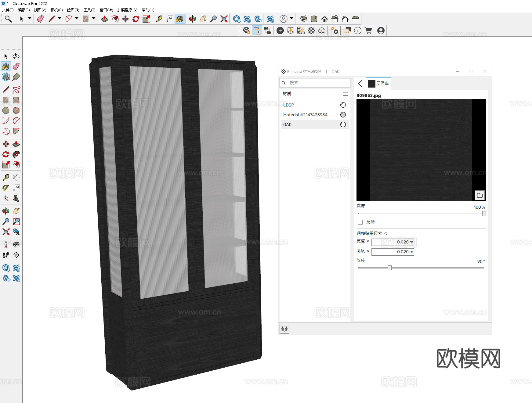532x403 pixels.
Task: Select the Push/Pull tool in top toolbar
Action: click(x=104, y=19)
